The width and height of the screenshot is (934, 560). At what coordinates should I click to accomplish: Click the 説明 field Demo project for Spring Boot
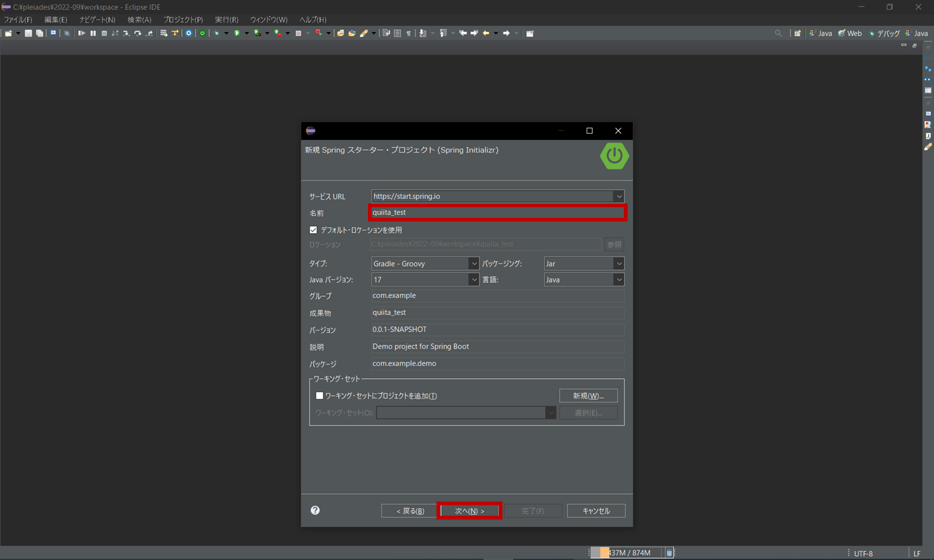[x=498, y=347]
